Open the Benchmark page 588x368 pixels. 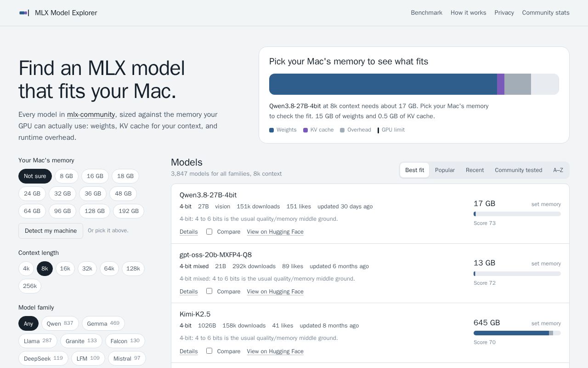coord(426,13)
